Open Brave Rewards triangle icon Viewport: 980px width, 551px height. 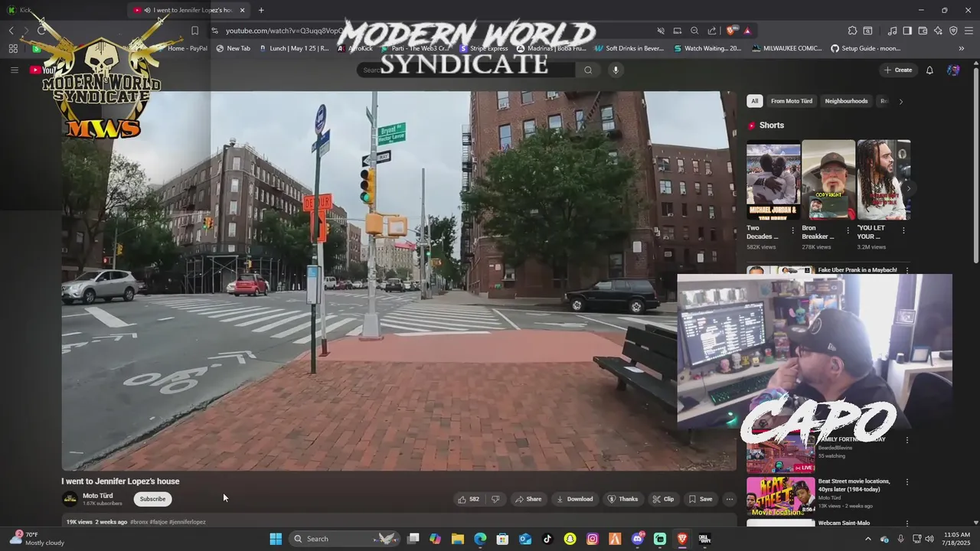click(747, 31)
